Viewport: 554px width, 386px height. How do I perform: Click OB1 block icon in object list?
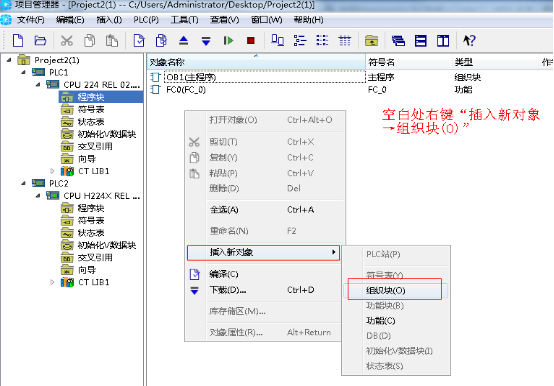(x=155, y=77)
